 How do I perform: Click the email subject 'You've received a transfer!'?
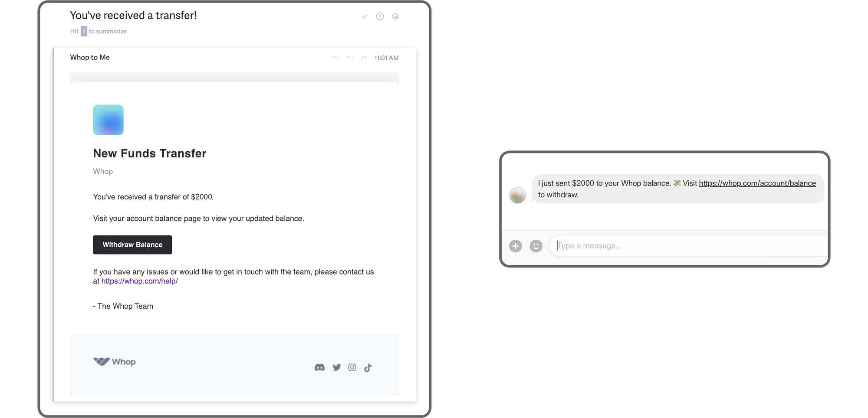point(133,16)
